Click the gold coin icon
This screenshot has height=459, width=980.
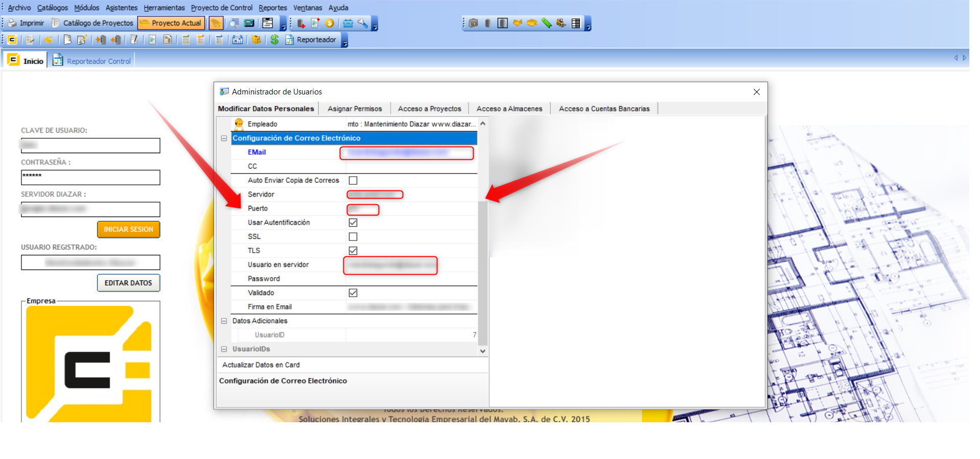click(330, 23)
